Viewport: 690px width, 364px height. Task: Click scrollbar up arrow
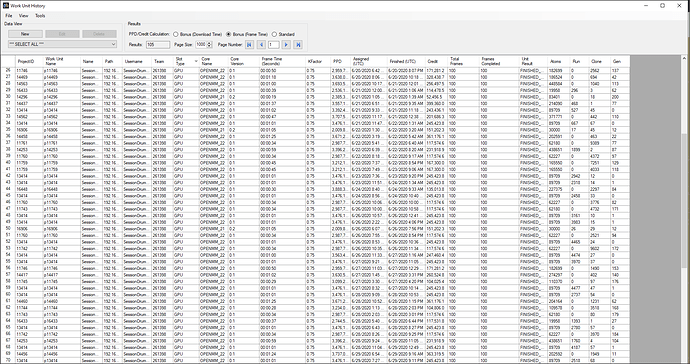click(x=684, y=58)
